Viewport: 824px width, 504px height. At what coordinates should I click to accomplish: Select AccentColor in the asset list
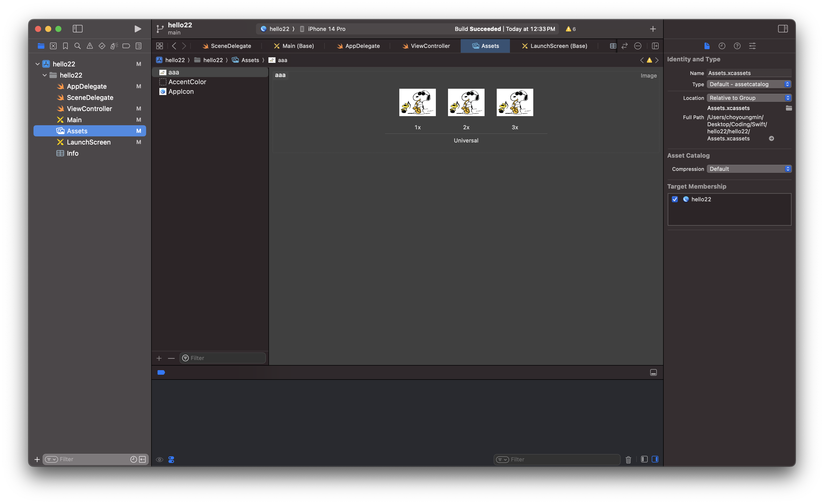(x=187, y=82)
